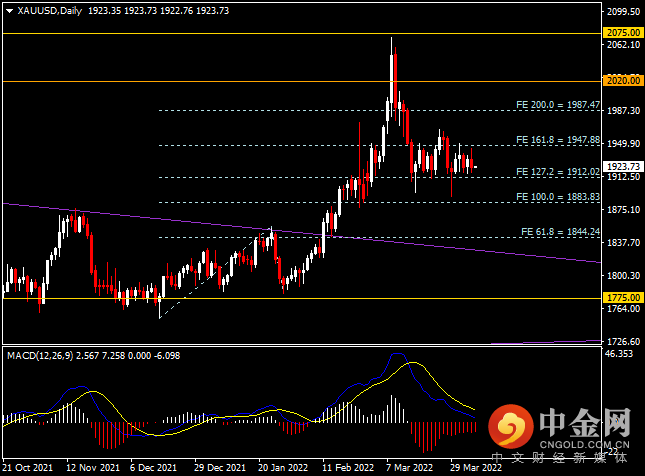
Task: Click the 12 Nov 2021 date label
Action: (93, 468)
